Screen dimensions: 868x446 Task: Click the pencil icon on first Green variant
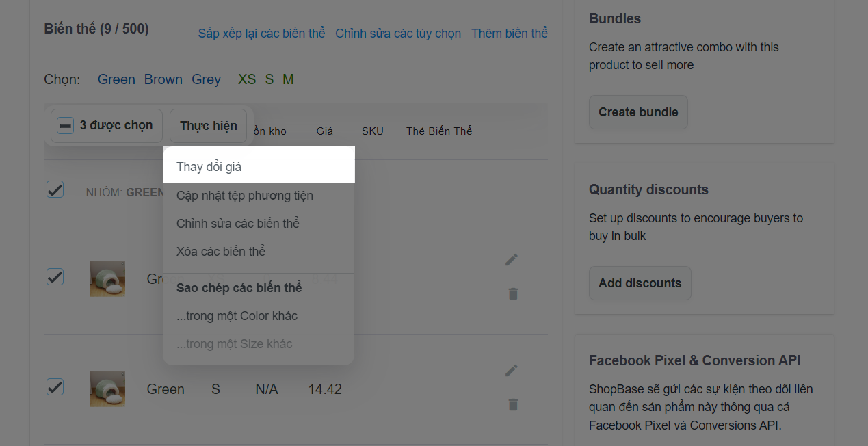point(512,259)
